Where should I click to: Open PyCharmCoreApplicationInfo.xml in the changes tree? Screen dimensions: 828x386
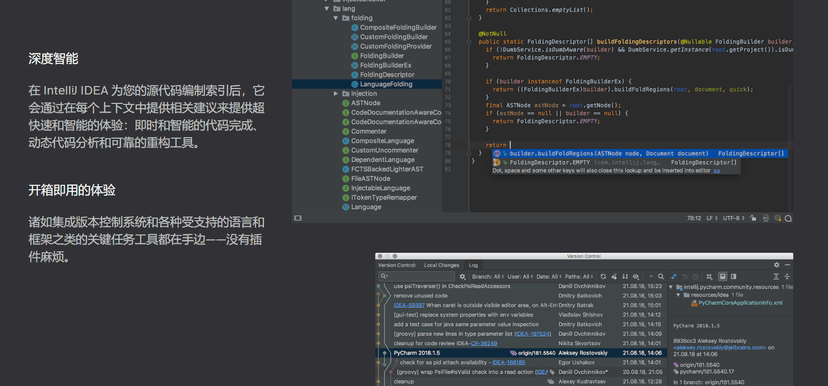click(740, 303)
